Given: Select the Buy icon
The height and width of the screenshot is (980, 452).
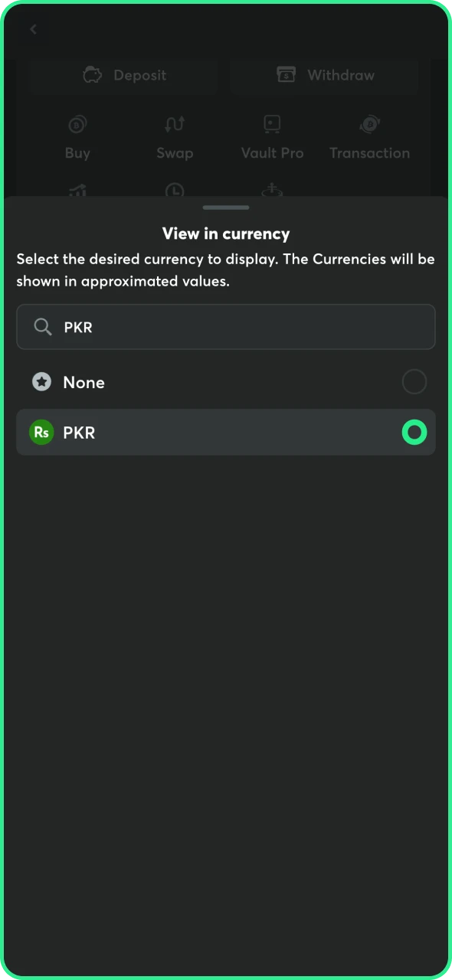Looking at the screenshot, I should click(x=77, y=123).
